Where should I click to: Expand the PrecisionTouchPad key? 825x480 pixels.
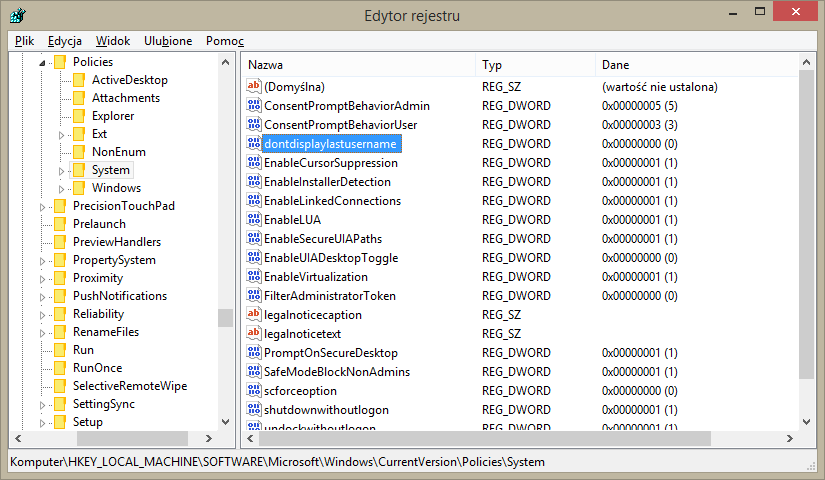(42, 207)
